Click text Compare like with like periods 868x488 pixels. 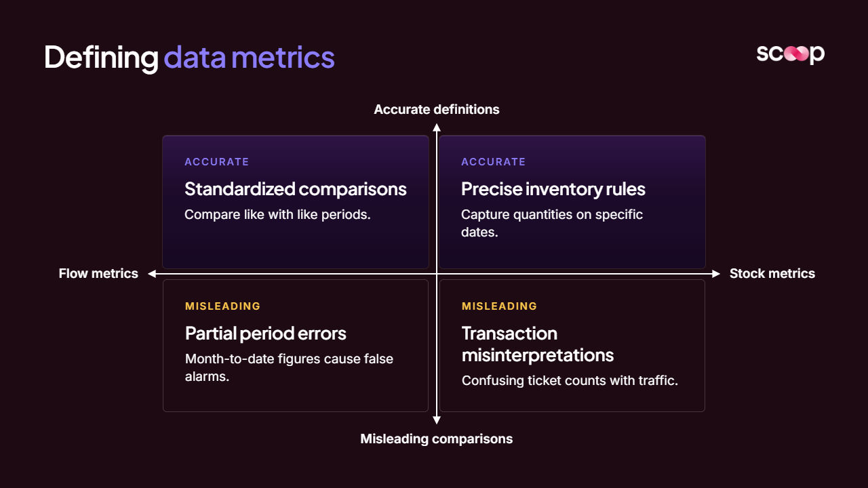pyautogui.click(x=278, y=215)
